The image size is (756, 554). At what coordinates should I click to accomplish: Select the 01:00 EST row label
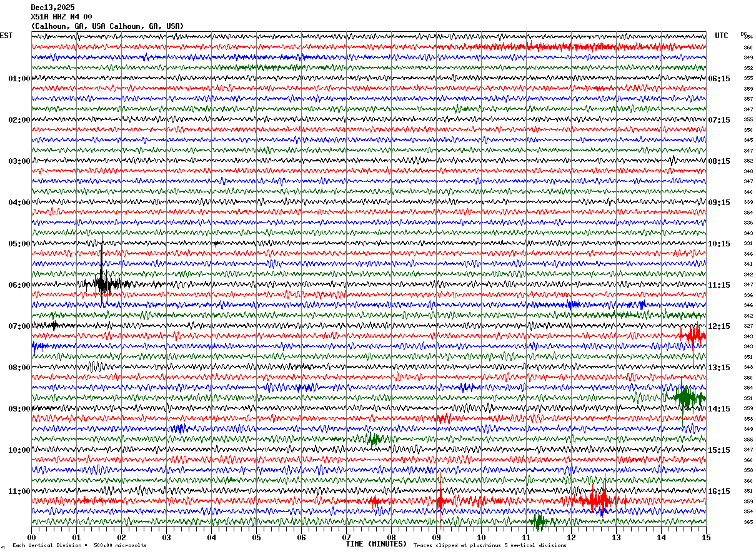point(19,79)
